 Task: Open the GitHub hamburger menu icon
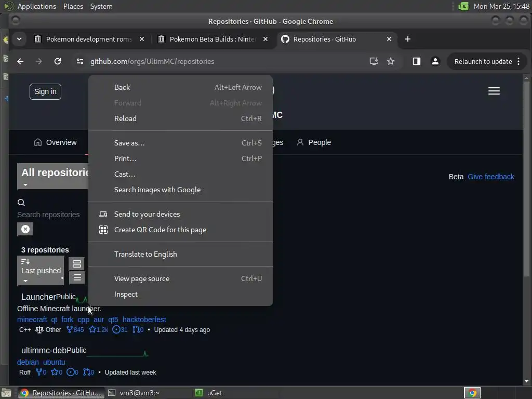click(x=494, y=91)
